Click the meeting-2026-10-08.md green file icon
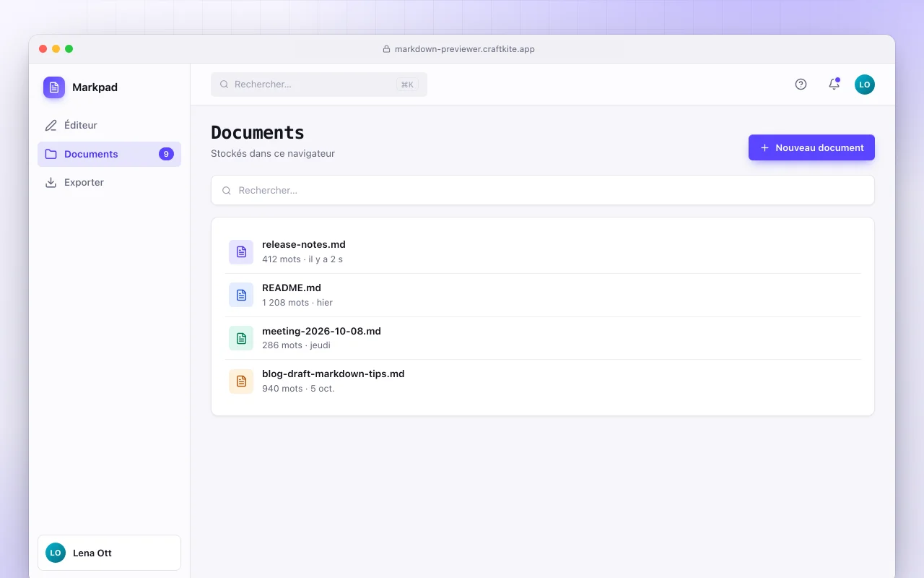The width and height of the screenshot is (924, 578). point(241,338)
